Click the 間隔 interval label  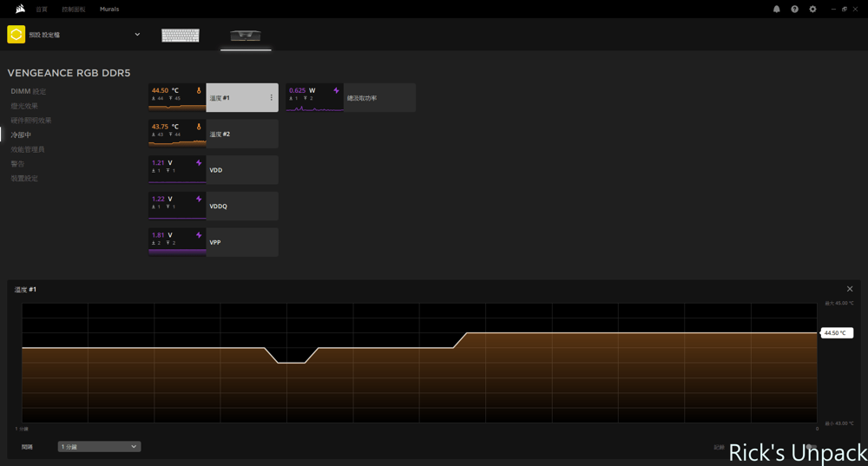coord(27,447)
